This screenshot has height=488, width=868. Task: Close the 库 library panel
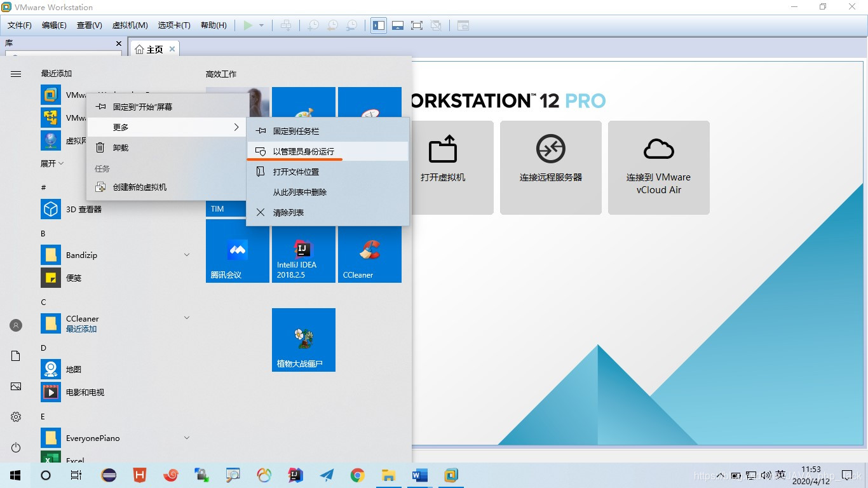point(118,43)
